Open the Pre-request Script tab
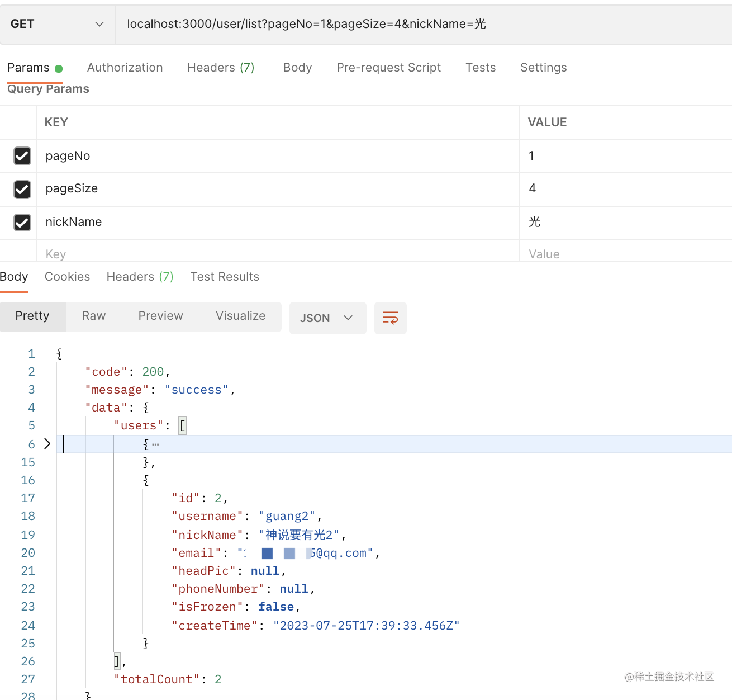This screenshot has width=732, height=700. 388,68
